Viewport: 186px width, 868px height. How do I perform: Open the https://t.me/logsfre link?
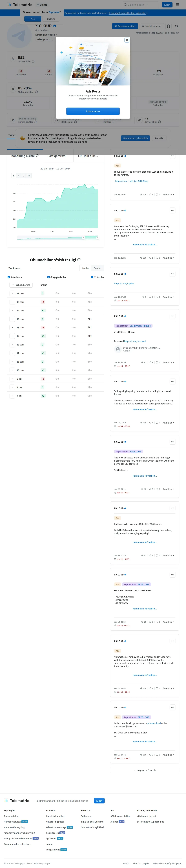coord(124,283)
